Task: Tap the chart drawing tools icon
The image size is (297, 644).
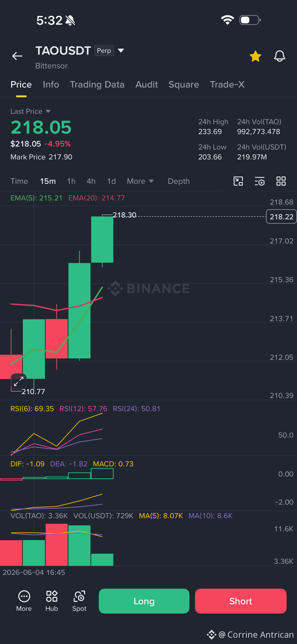Action: pos(238,181)
